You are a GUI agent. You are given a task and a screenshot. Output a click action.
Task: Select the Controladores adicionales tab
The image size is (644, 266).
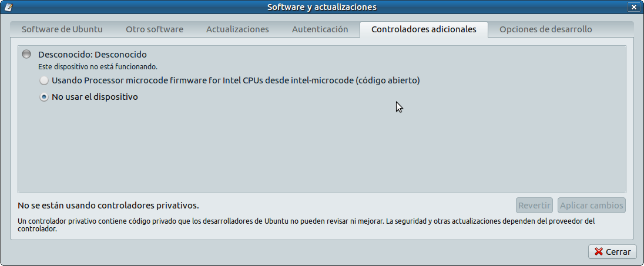point(424,29)
